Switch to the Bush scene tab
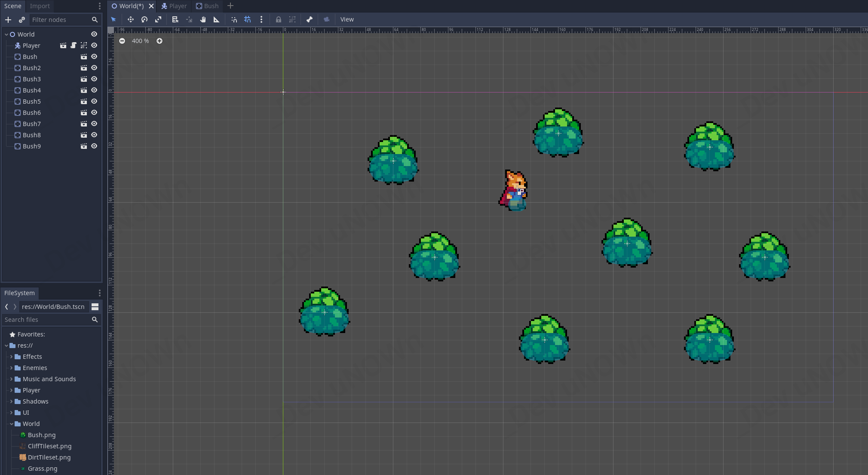 point(207,6)
